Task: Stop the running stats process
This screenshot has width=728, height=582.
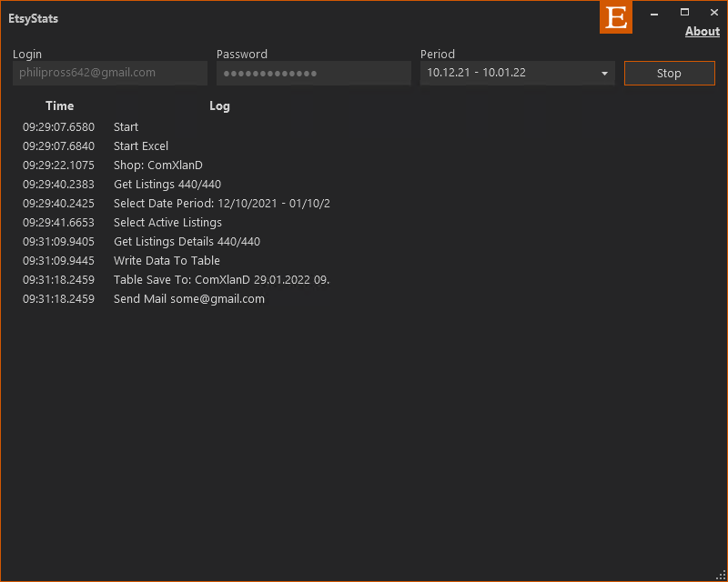Action: [669, 74]
